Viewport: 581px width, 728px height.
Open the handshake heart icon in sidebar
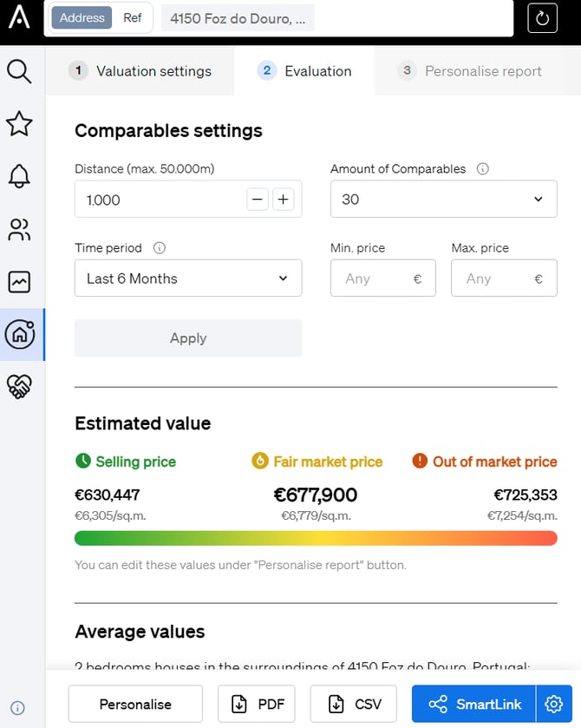click(19, 387)
